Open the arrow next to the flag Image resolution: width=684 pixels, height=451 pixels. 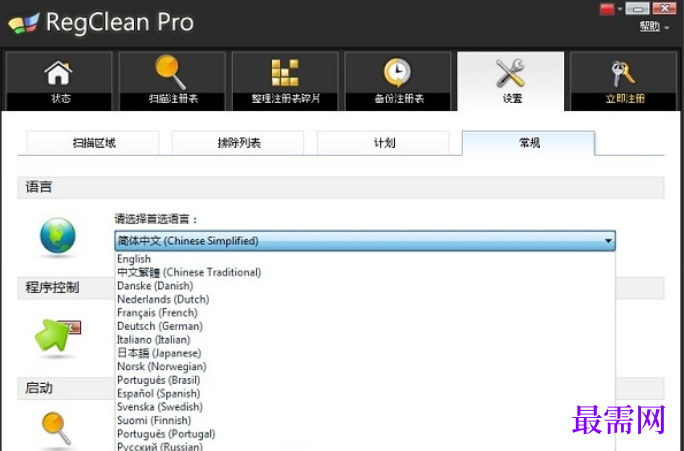click(x=619, y=9)
